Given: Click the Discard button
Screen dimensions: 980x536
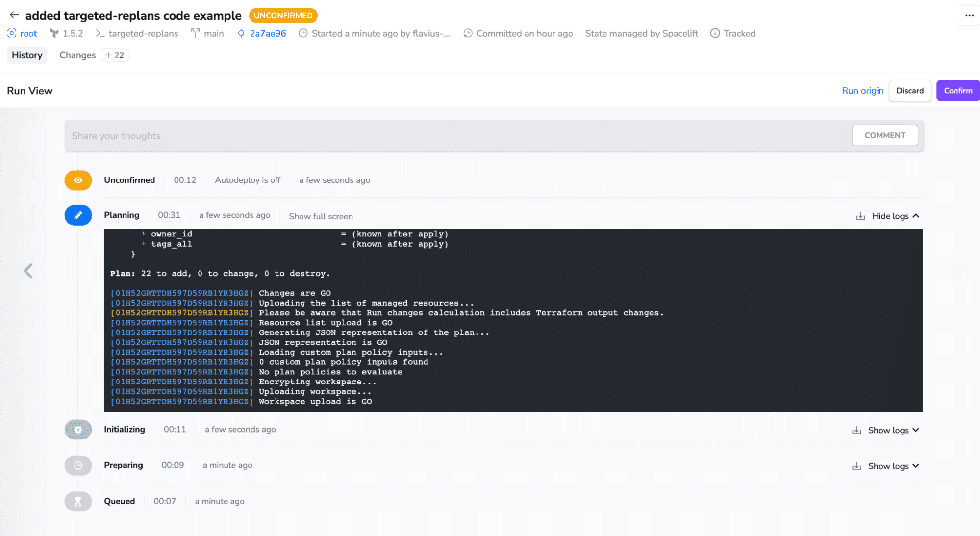Looking at the screenshot, I should click(910, 90).
